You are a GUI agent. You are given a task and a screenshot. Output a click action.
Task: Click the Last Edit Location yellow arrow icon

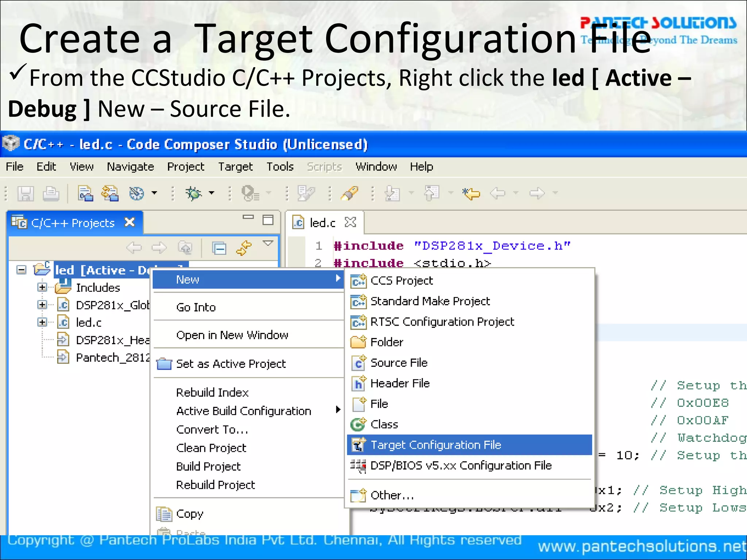click(x=471, y=193)
